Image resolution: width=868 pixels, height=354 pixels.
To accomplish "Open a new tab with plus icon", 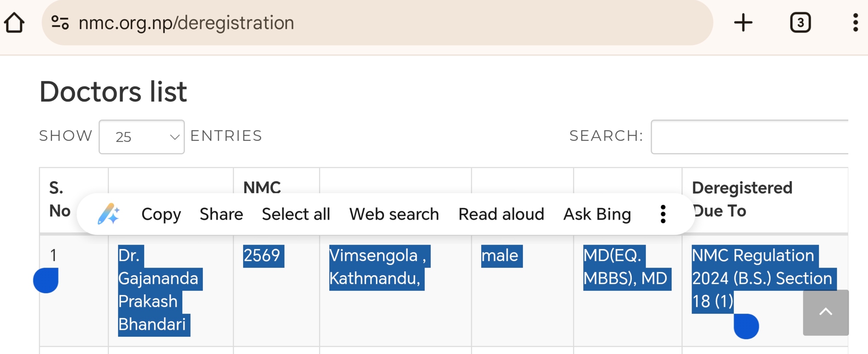I will point(743,23).
